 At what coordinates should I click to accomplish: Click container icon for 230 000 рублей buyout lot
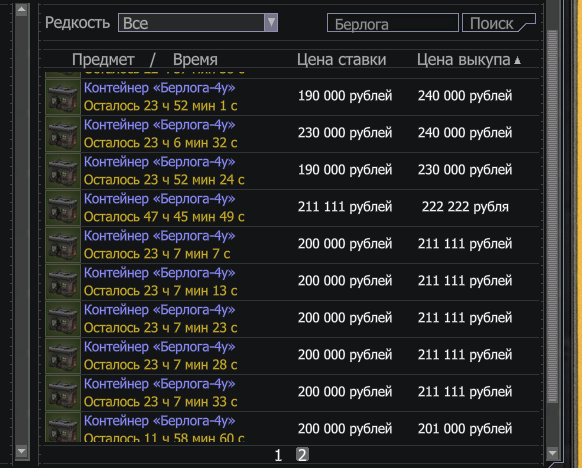pyautogui.click(x=63, y=171)
